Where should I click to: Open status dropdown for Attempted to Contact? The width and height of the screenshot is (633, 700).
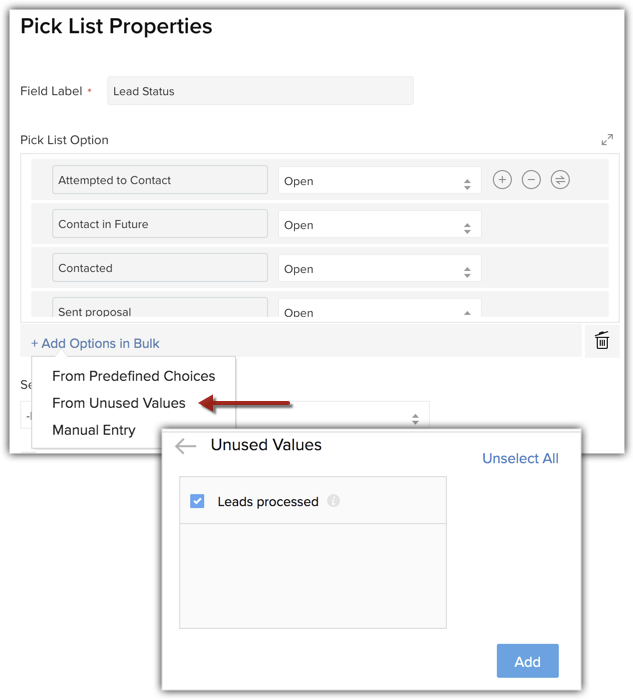pos(379,181)
